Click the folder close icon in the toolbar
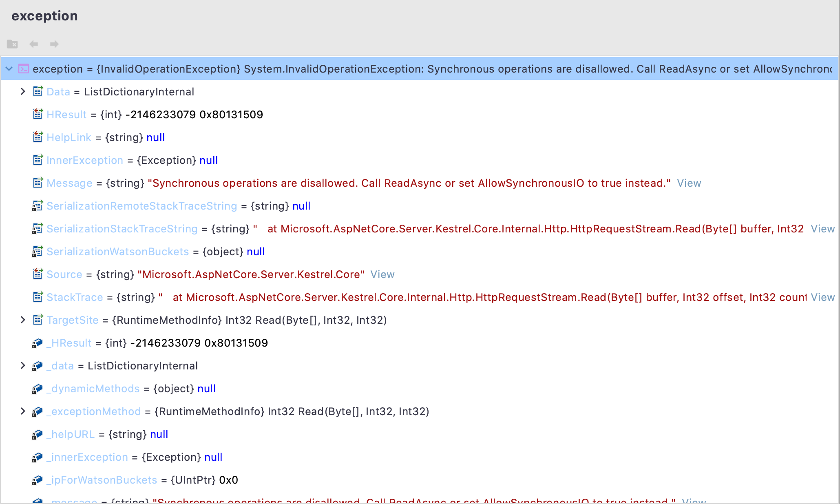Screen dimensions: 840x504 [x=12, y=44]
